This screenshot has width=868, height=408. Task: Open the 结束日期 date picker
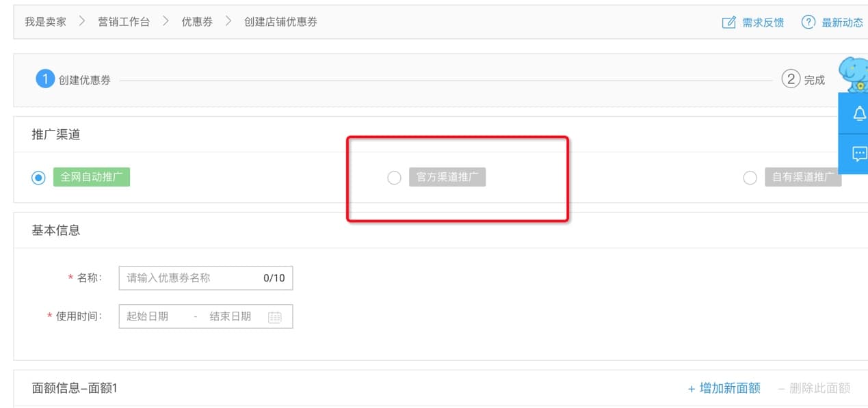pos(231,316)
